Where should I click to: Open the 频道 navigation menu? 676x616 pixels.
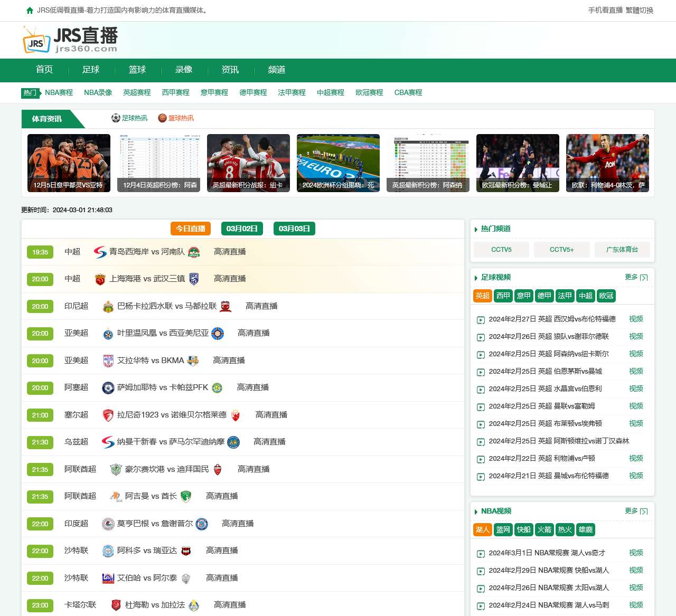tap(277, 70)
